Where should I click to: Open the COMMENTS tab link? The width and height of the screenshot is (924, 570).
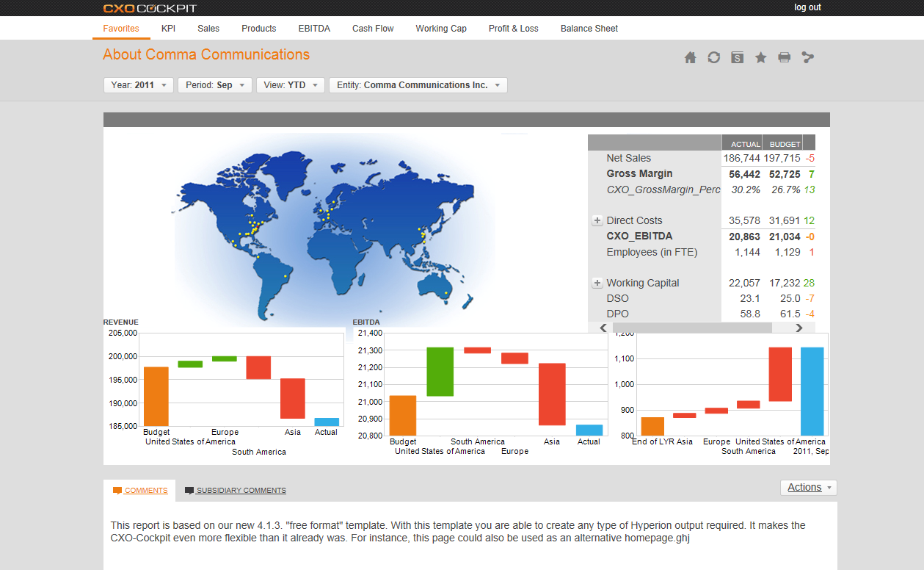pos(146,491)
